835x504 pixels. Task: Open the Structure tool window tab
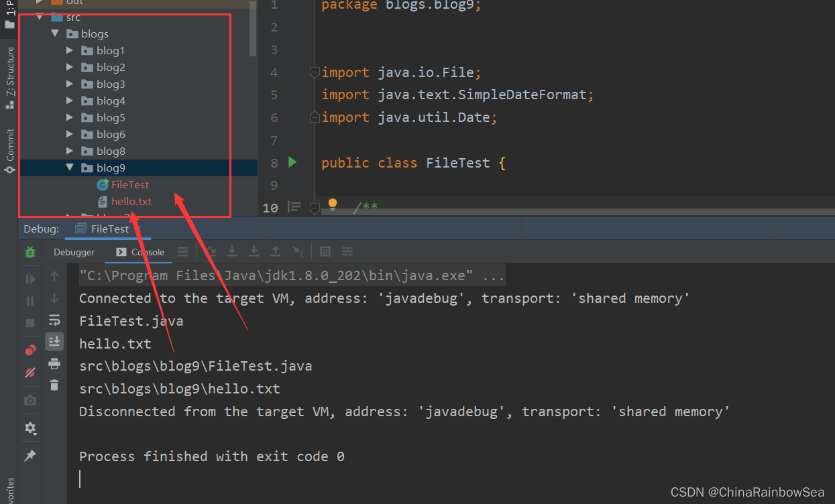click(10, 77)
